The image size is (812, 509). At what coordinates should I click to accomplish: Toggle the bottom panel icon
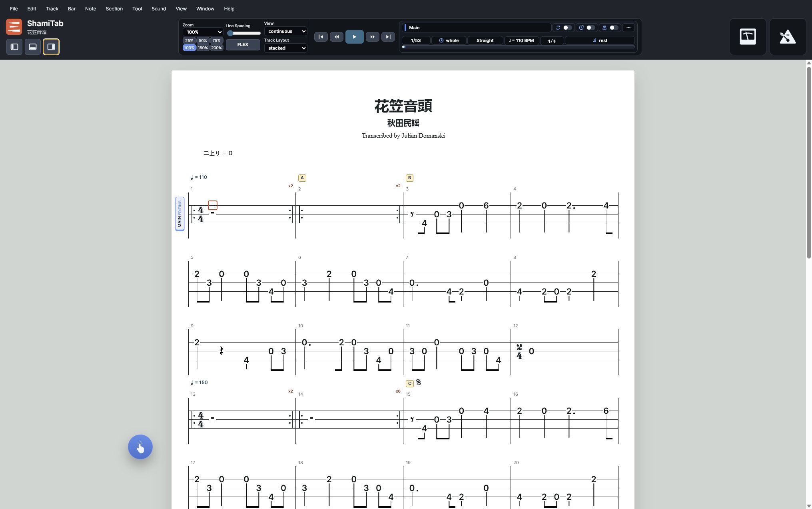pos(33,47)
